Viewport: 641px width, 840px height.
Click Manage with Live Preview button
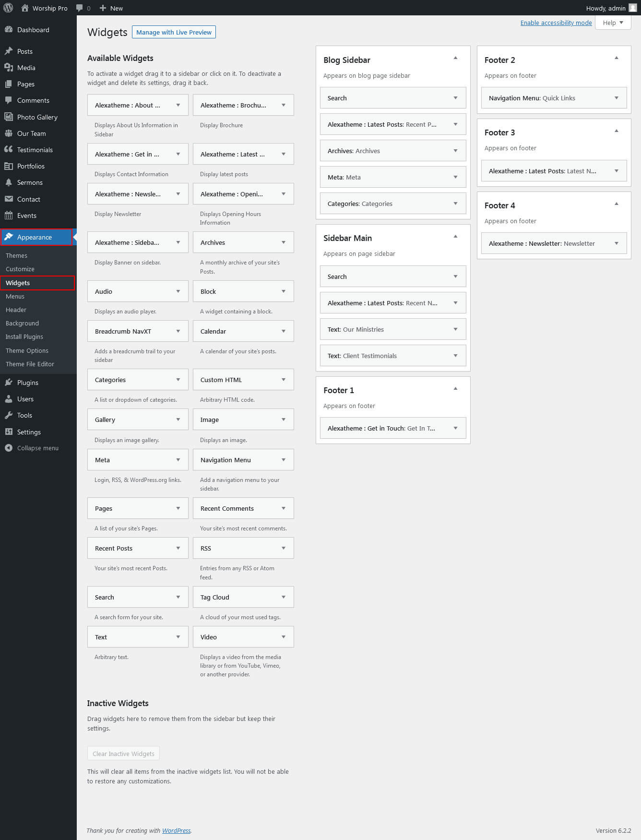click(174, 32)
